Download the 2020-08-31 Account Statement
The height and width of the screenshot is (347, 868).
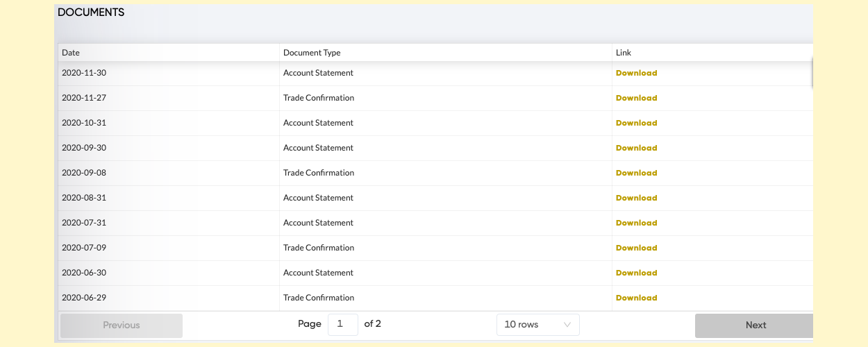636,198
